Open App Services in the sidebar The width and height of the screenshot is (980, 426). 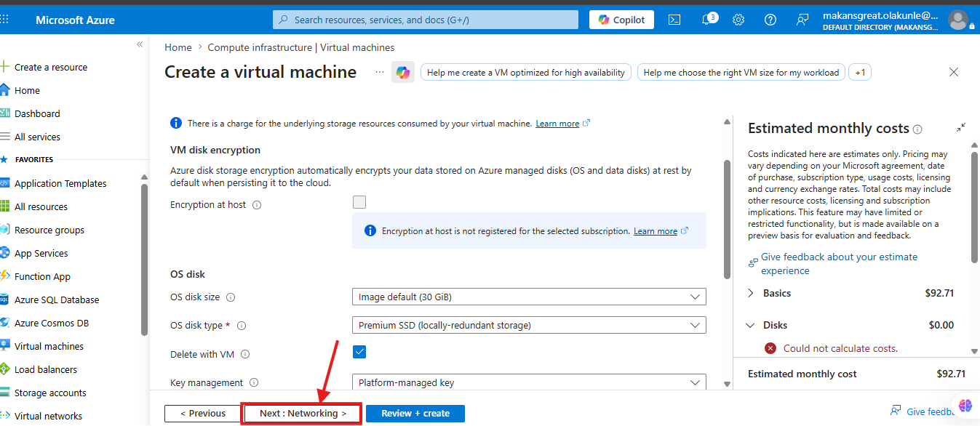coord(41,253)
